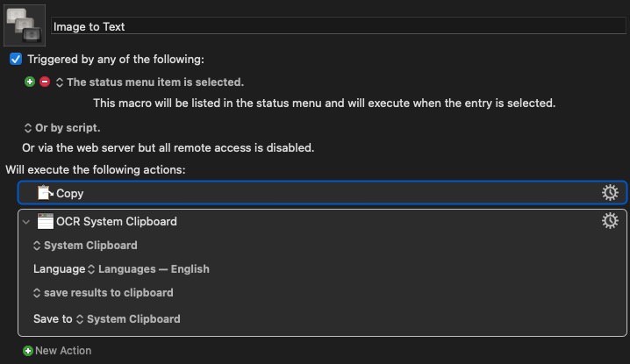Click the Copy action clipboard icon
This screenshot has width=630, height=364.
[x=45, y=193]
